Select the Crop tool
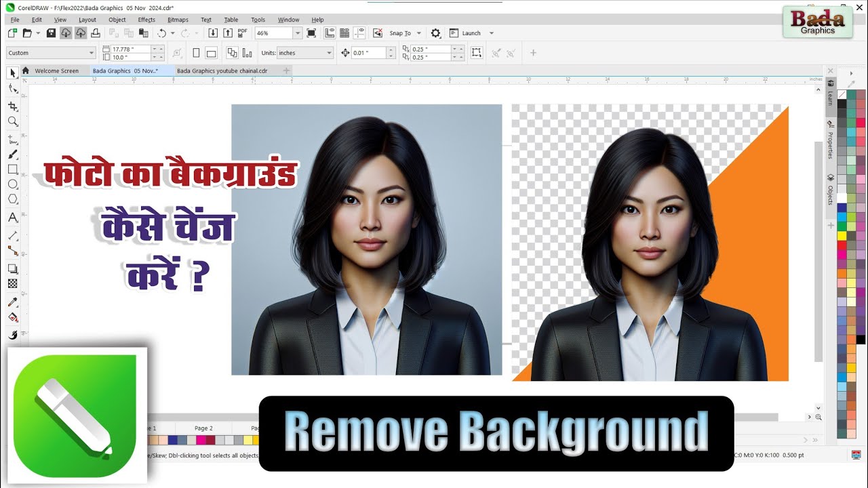Image resolution: width=868 pixels, height=488 pixels. tap(13, 106)
